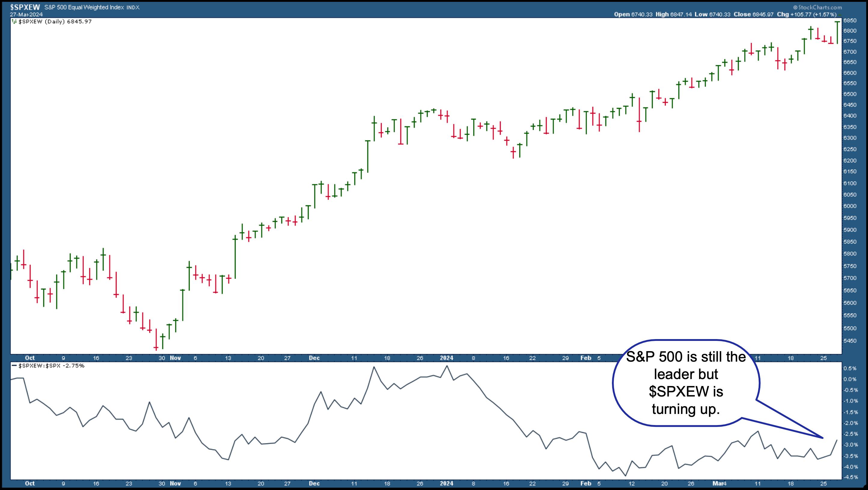Click the 2024 marker on the upper date axis
Screen dimensions: 868x490
click(x=446, y=358)
